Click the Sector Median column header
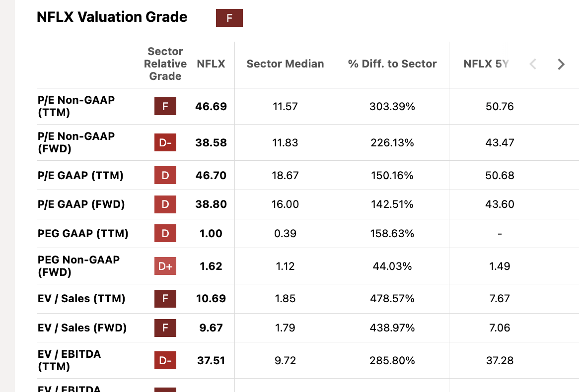 pyautogui.click(x=285, y=64)
